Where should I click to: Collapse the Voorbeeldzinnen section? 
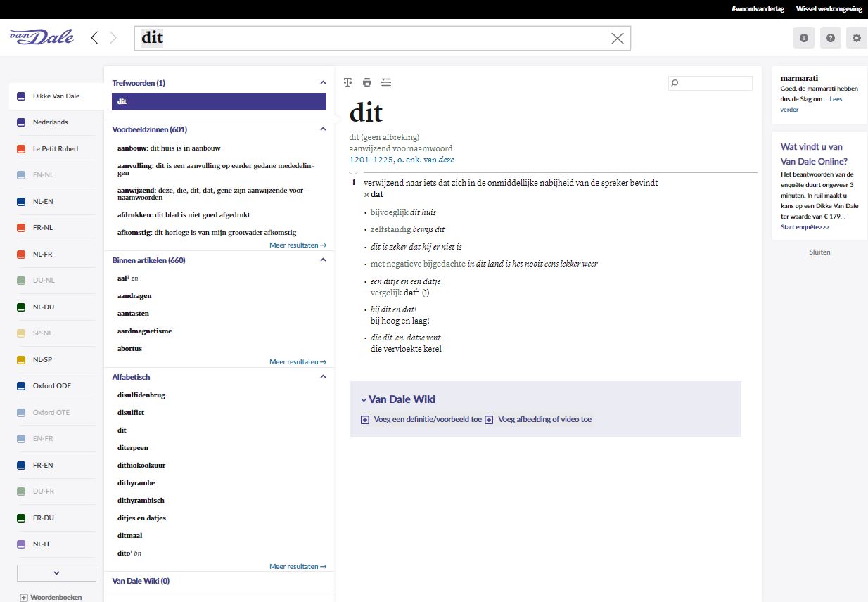tap(323, 129)
